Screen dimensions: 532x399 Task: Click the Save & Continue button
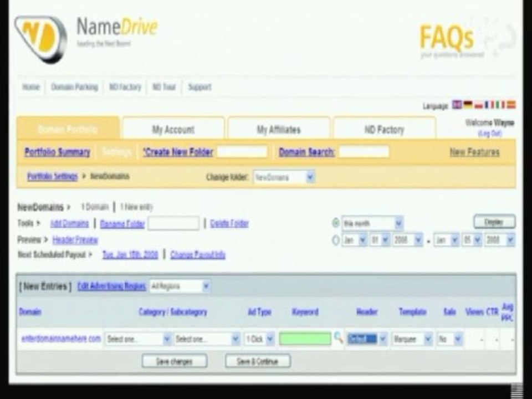coord(258,361)
